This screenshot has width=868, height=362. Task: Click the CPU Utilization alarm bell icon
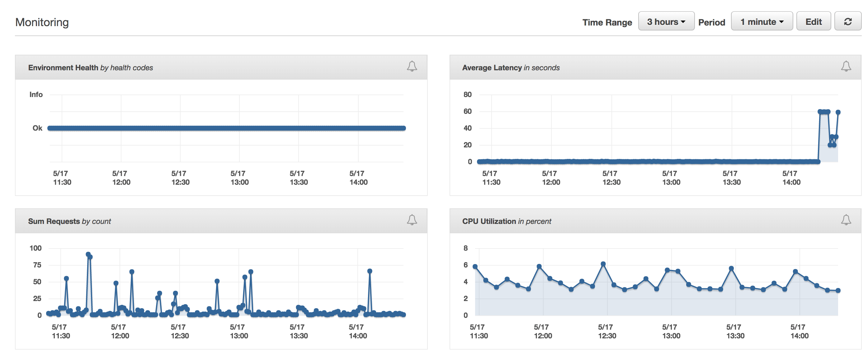click(846, 220)
